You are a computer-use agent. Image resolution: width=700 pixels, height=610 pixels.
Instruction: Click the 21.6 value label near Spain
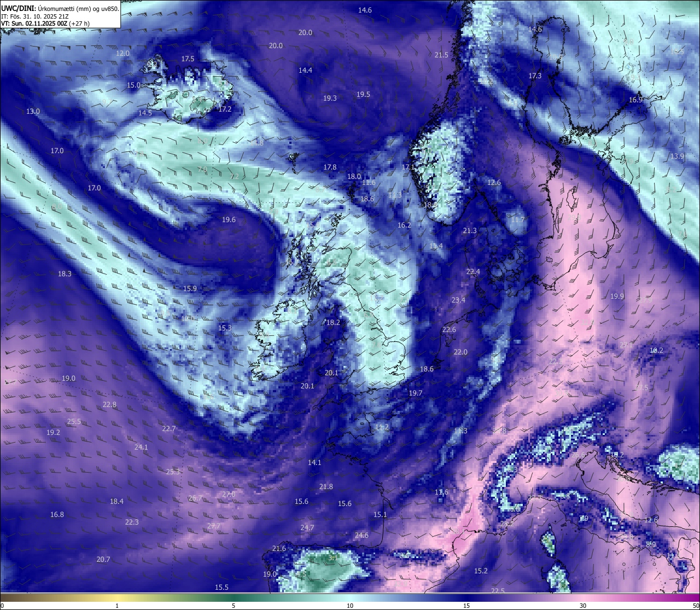pos(279,549)
